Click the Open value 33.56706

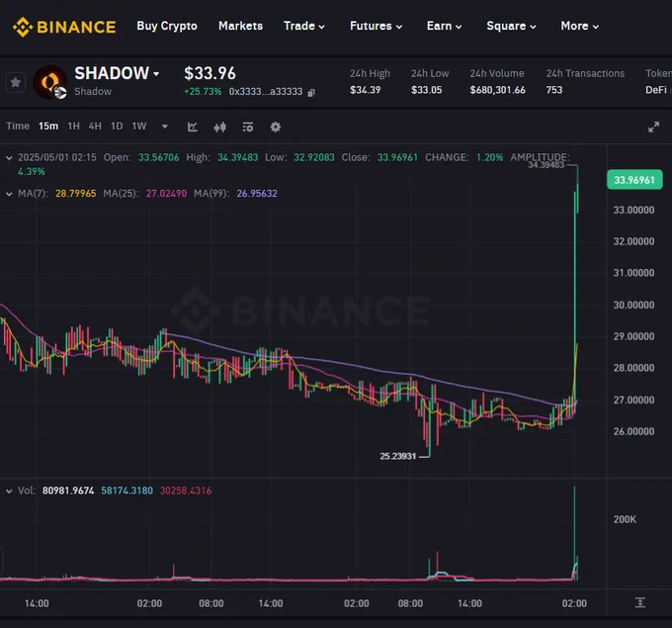click(x=158, y=157)
